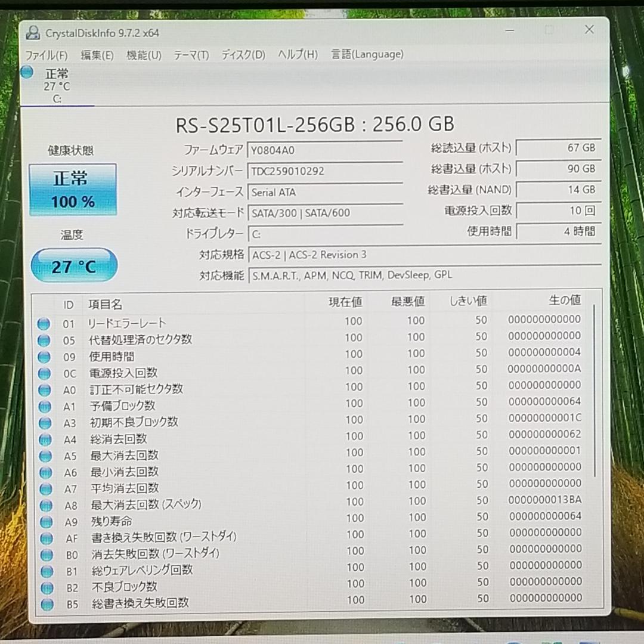Image resolution: width=644 pixels, height=644 pixels.
Task: Click the status icon next to 総消去回数
Action: point(44,439)
